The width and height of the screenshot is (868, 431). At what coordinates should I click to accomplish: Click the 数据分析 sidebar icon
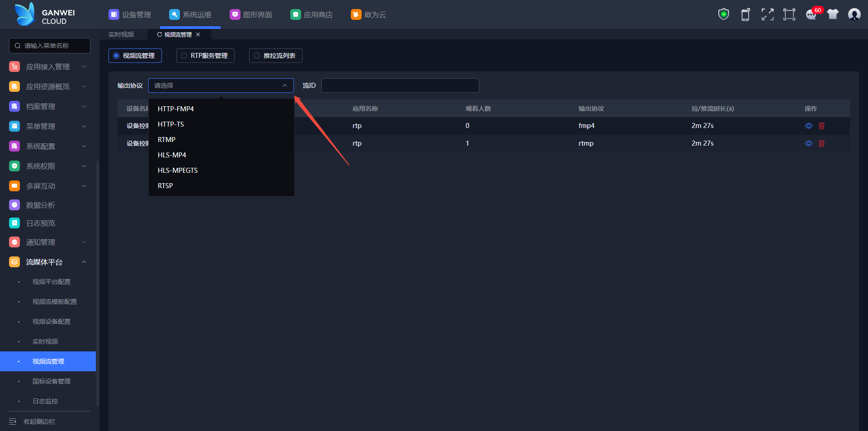click(x=14, y=205)
